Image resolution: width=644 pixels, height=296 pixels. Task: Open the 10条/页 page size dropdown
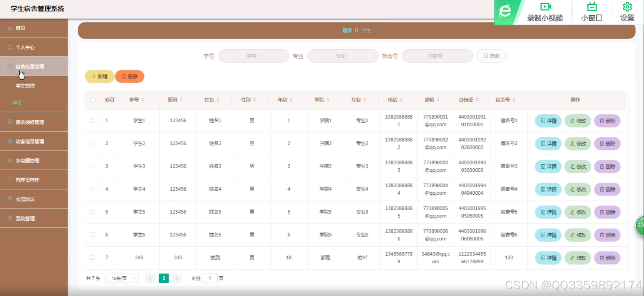122,278
